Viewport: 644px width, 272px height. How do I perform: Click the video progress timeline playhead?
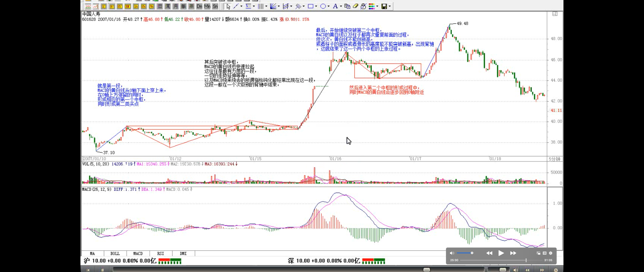click(526, 260)
